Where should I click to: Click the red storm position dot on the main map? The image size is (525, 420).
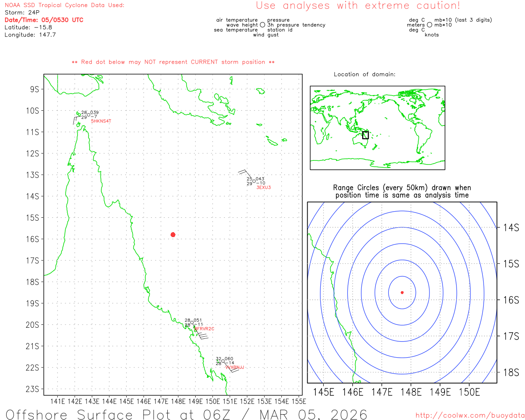point(173,235)
